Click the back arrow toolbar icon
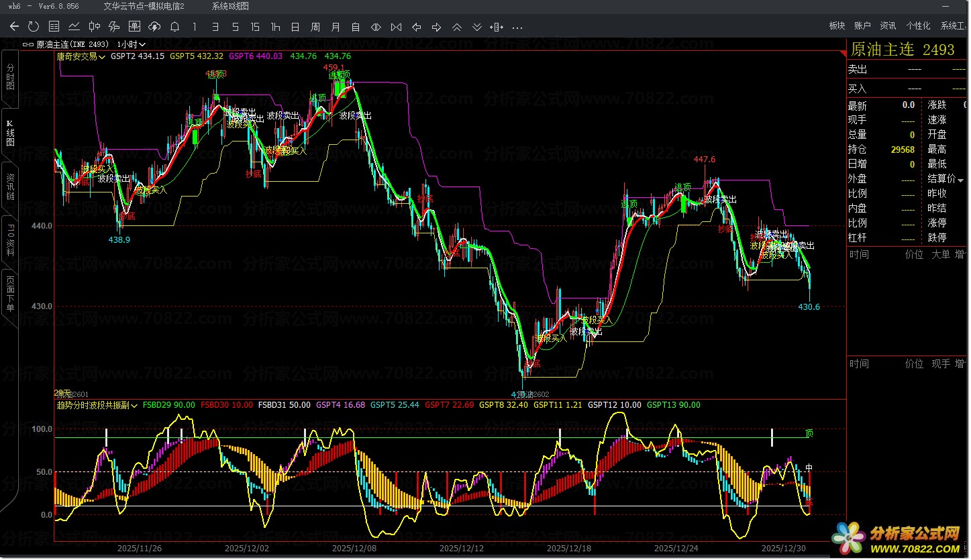 coord(14,27)
